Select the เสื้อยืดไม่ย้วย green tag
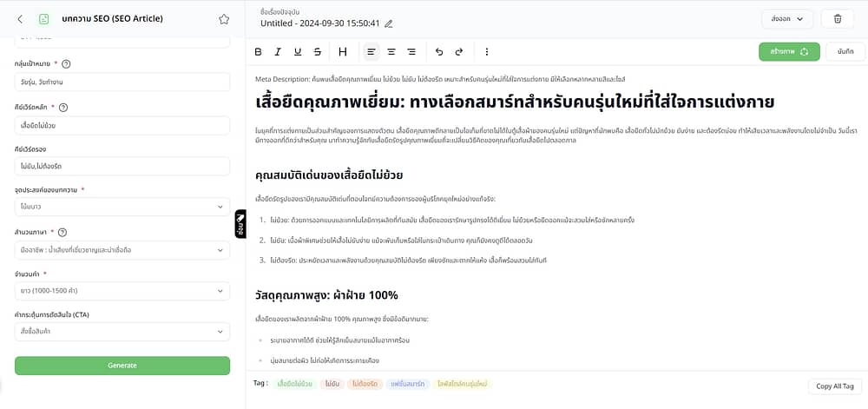 [294, 383]
